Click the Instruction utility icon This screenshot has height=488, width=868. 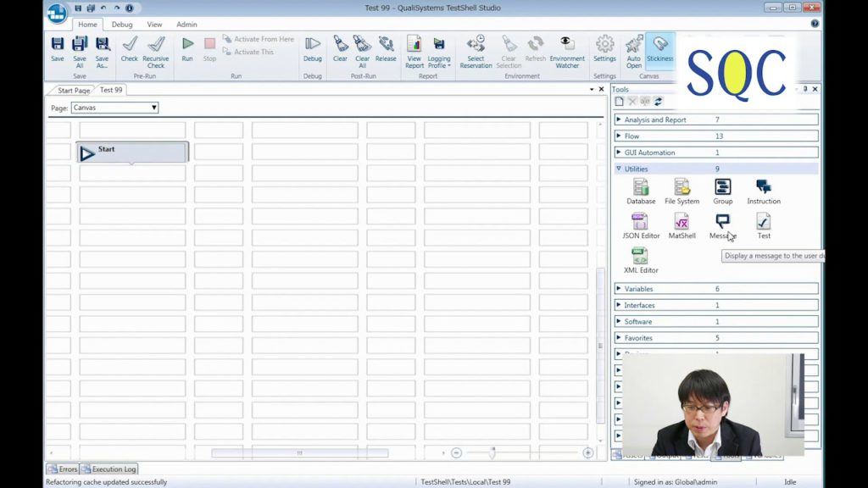click(x=764, y=191)
